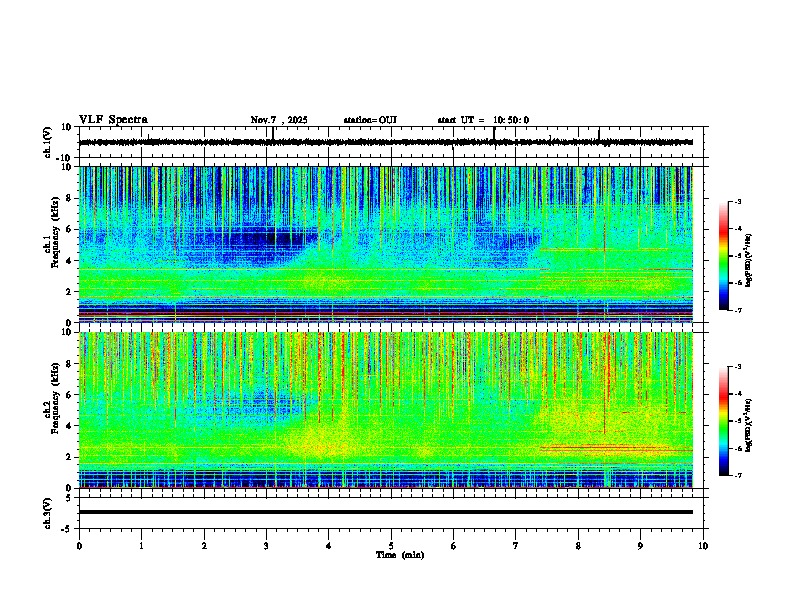Viewport: 792px width, 612px height.
Task: Click the ch.1 spectrogram color scale bar
Action: 724,256
